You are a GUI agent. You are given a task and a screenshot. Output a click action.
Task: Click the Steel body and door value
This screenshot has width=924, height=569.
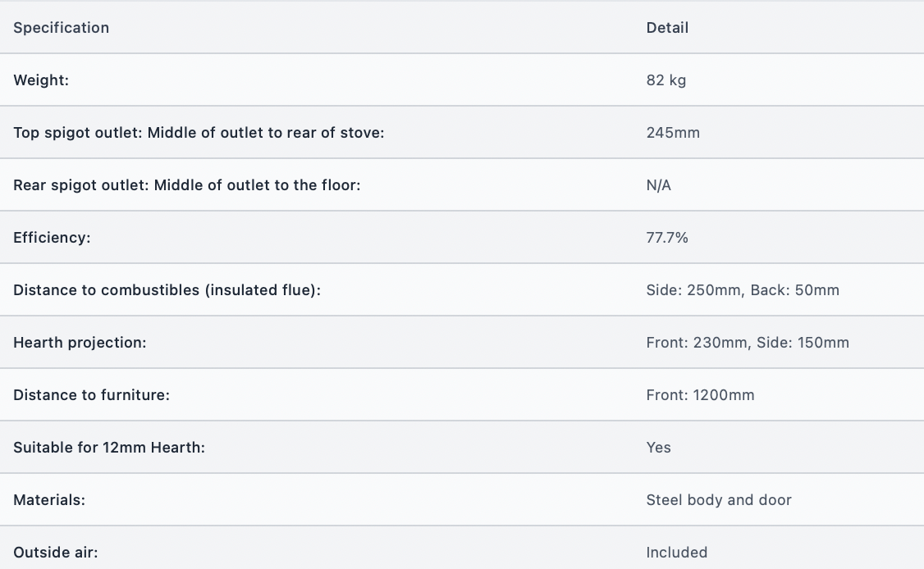pos(719,499)
